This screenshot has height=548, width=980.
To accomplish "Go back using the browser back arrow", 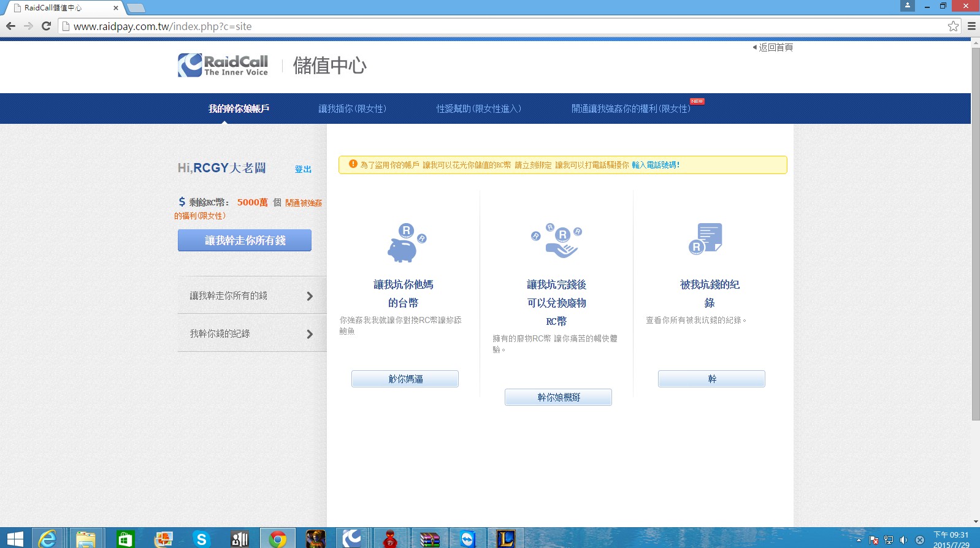I will pos(10,26).
